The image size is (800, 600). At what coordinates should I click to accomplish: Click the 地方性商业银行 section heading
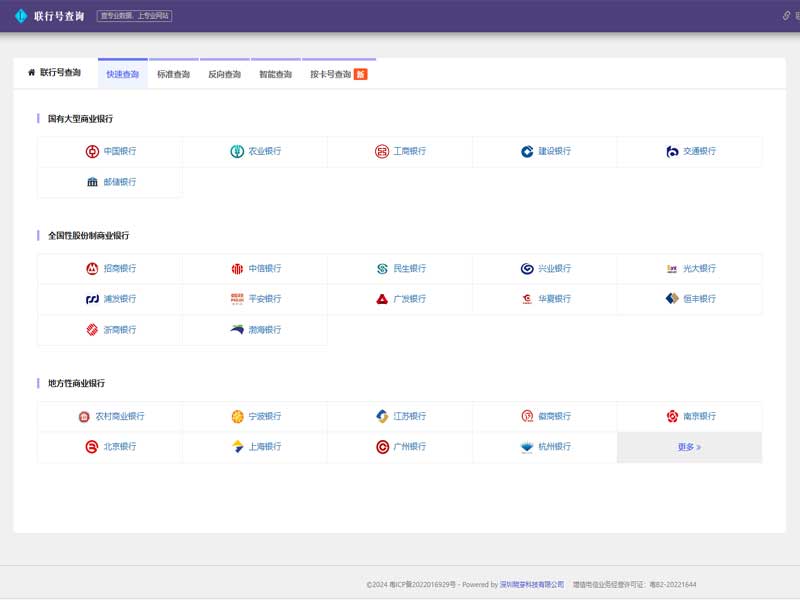tap(76, 383)
